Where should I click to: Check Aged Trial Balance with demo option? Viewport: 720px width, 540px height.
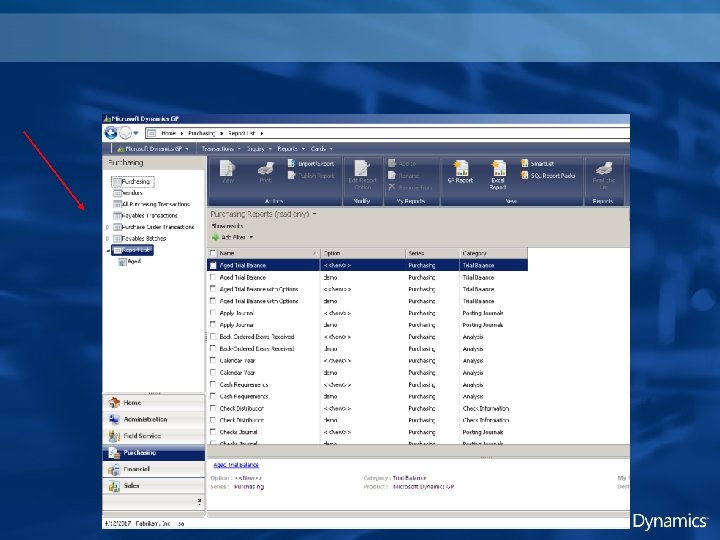pyautogui.click(x=213, y=277)
